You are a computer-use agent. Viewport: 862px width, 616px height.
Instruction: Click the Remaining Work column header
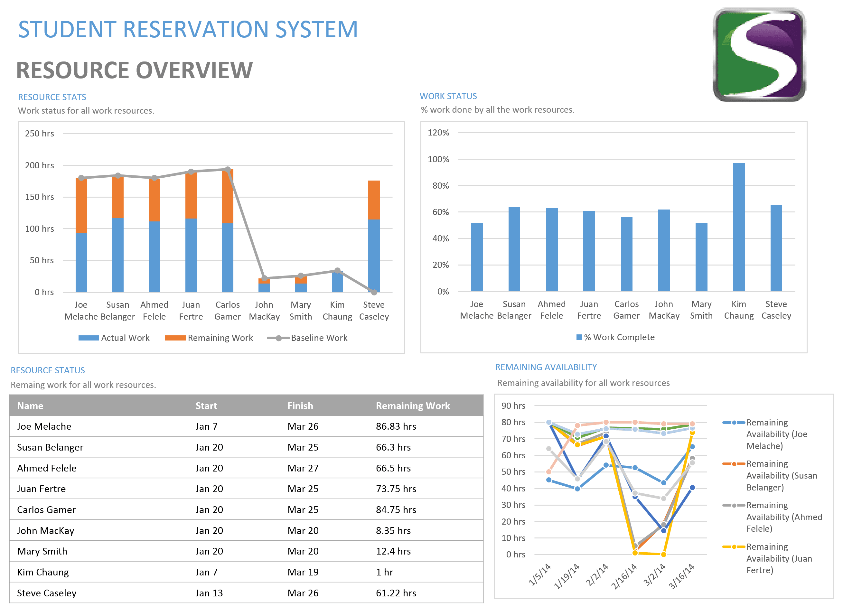coord(413,406)
